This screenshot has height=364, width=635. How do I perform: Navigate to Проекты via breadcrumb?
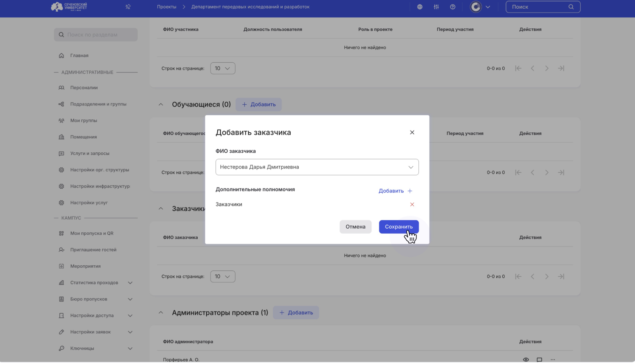[166, 6]
